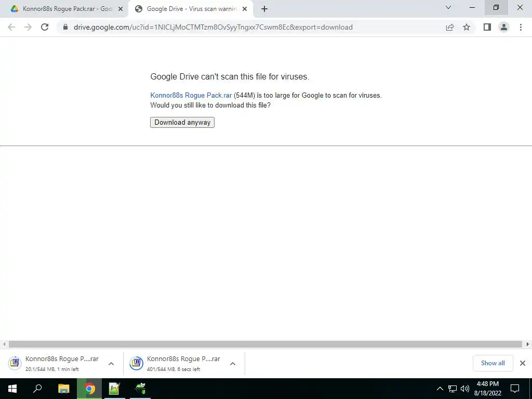This screenshot has height=399, width=532.
Task: Close the Virus scan warning tab
Action: 245,9
